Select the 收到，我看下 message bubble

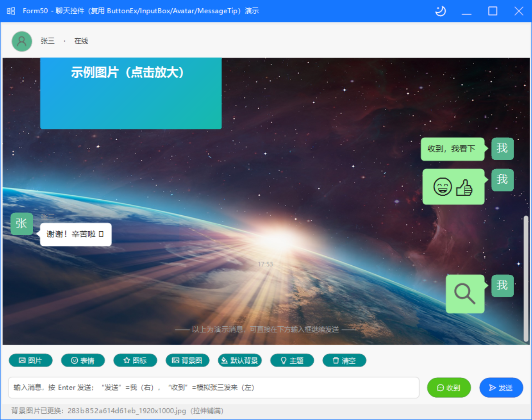click(x=452, y=149)
